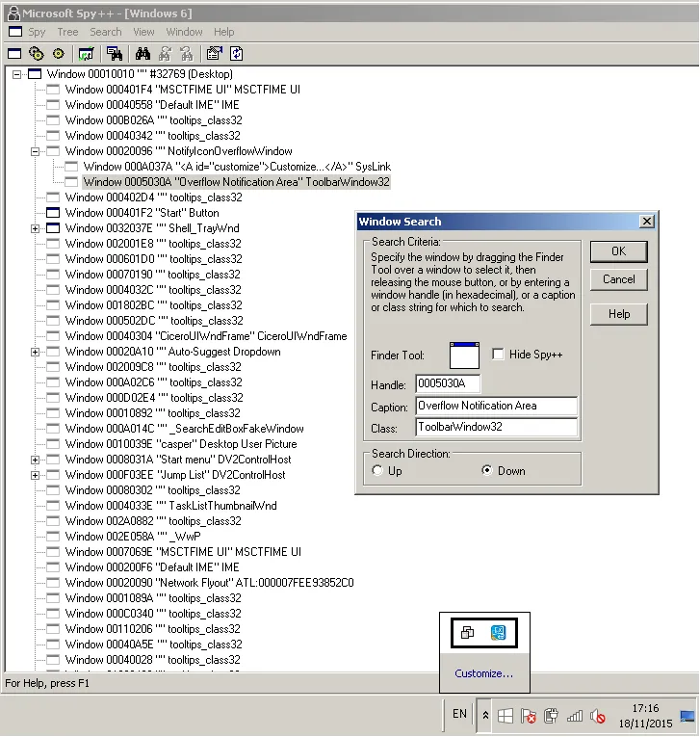Screen dimensions: 700x737
Task: Select the Up search direction
Action: [376, 470]
